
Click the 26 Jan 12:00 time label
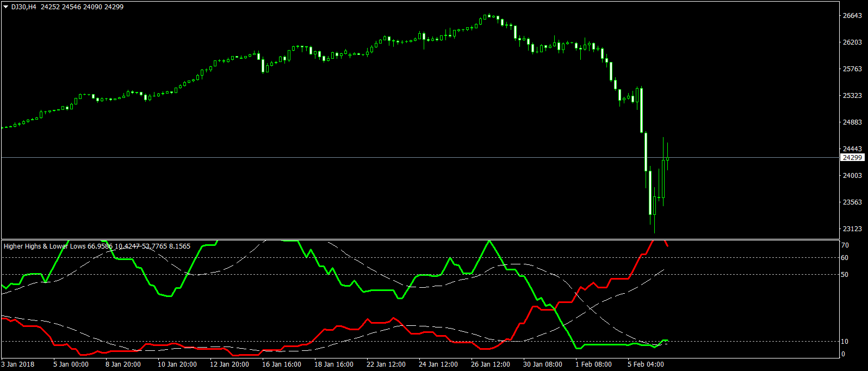pos(491,364)
